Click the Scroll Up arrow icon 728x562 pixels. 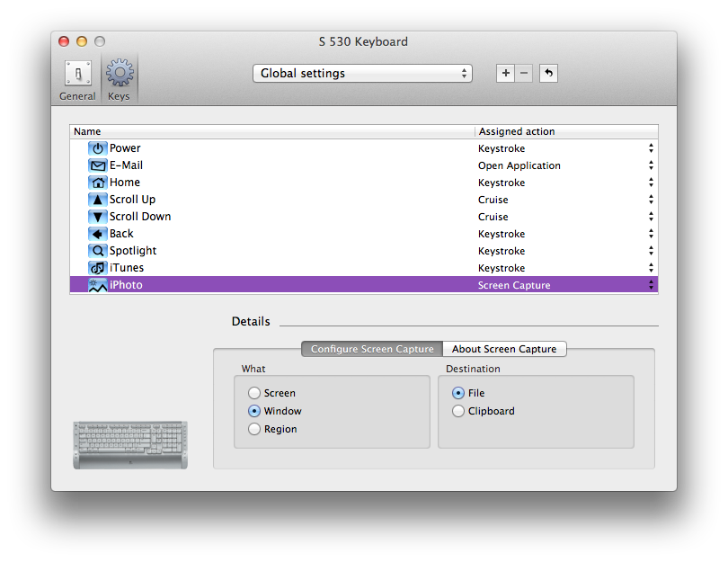[x=97, y=200]
